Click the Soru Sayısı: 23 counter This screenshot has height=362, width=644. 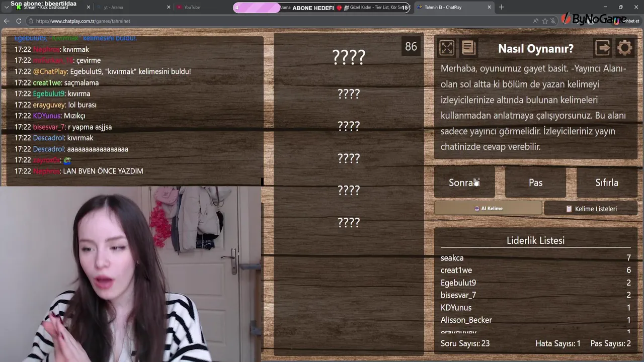coord(465,343)
